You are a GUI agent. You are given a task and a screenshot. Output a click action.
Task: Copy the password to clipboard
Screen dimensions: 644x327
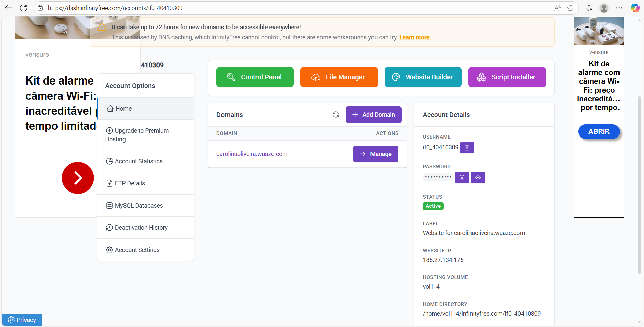click(x=462, y=177)
